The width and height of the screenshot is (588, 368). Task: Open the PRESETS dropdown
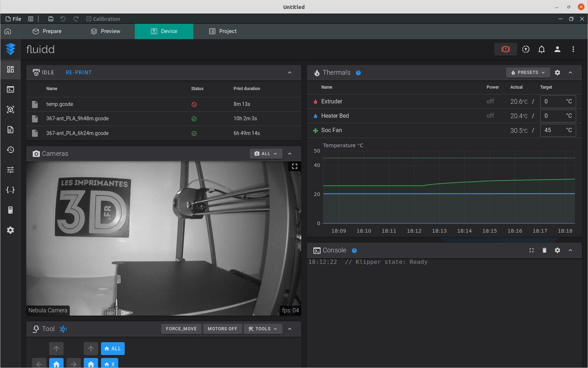(x=528, y=73)
